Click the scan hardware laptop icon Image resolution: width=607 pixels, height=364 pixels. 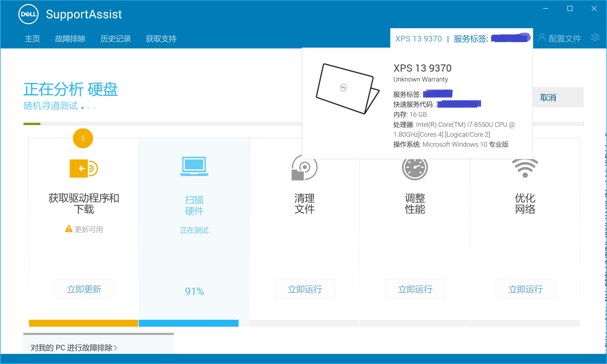coord(194,166)
